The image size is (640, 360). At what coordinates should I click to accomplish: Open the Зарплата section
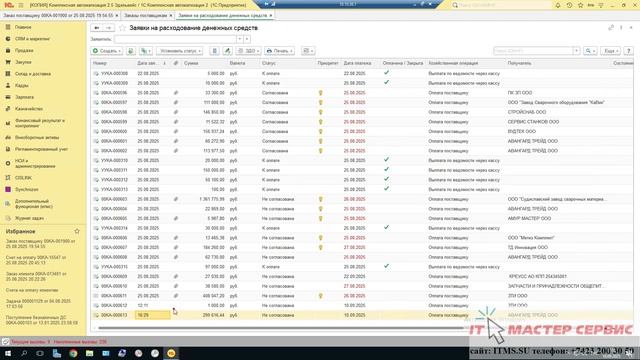(24, 97)
